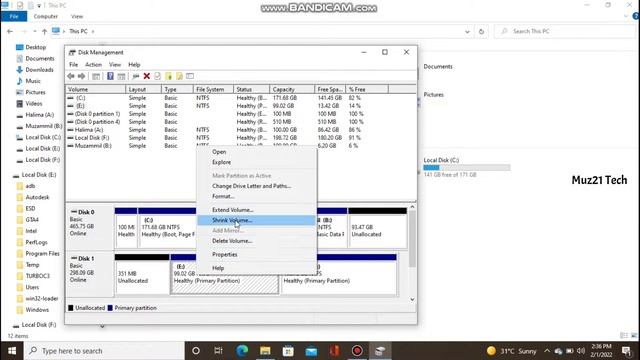Click the Back arrow in Disk Management toolbar
Viewport: 640px width, 360px height.
click(x=71, y=76)
